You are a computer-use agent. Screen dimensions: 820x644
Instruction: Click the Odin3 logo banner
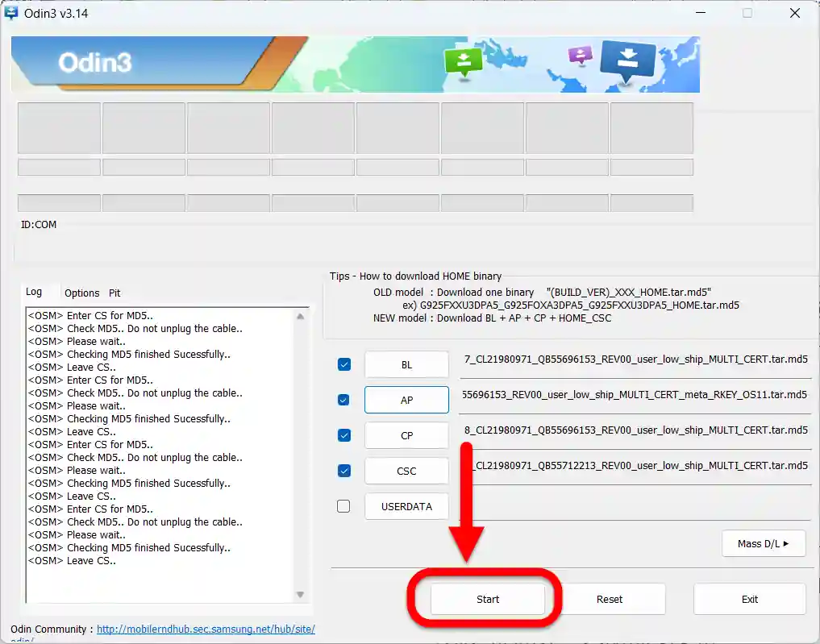[356, 64]
